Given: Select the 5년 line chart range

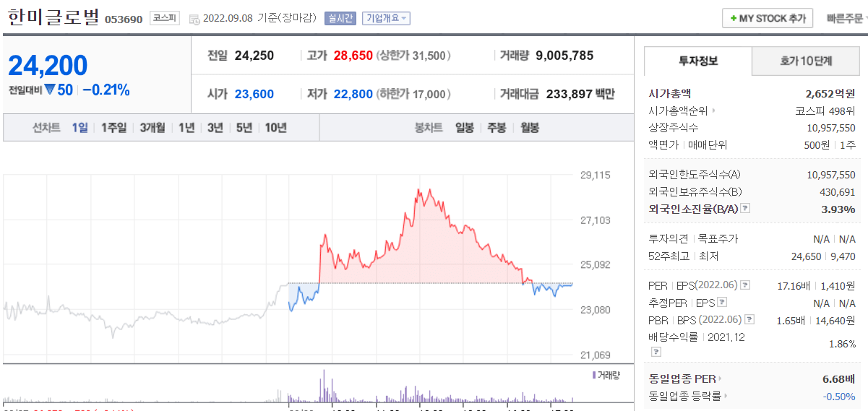Looking at the screenshot, I should pyautogui.click(x=244, y=128).
